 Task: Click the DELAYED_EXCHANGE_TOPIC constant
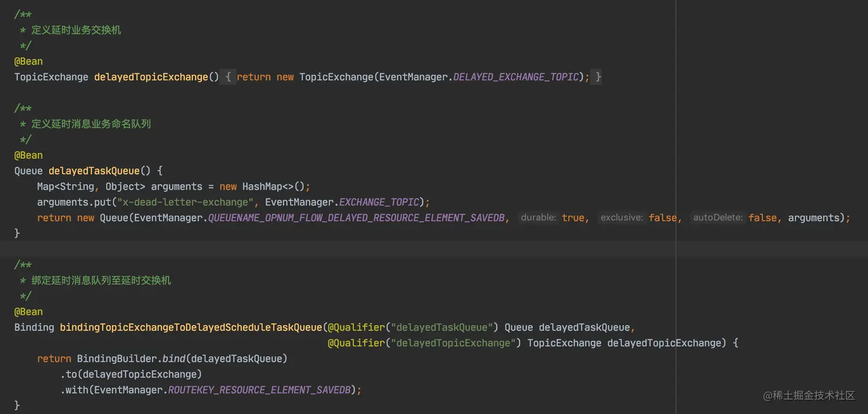coord(516,77)
